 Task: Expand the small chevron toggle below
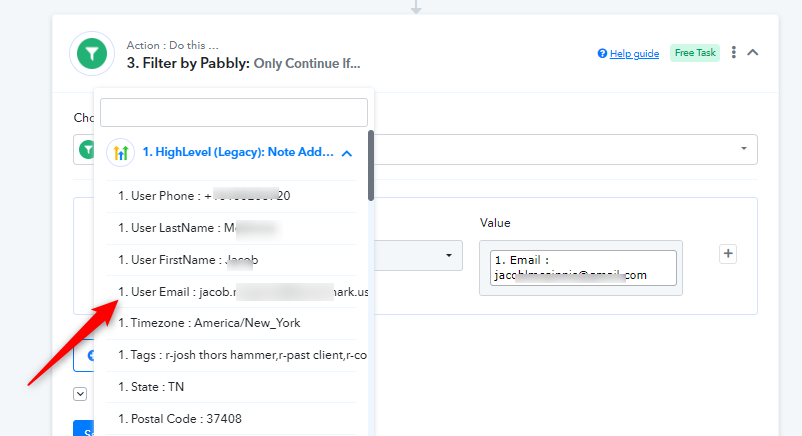coord(80,394)
